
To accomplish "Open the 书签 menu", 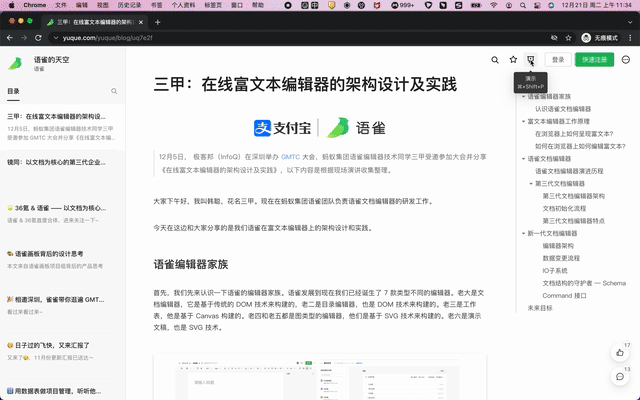I will click(156, 5).
